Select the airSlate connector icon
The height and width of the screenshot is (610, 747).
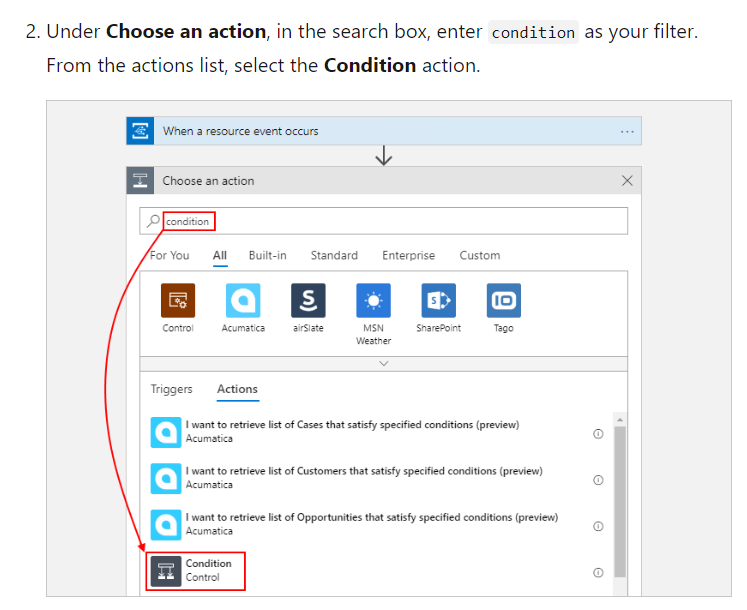[x=308, y=301]
